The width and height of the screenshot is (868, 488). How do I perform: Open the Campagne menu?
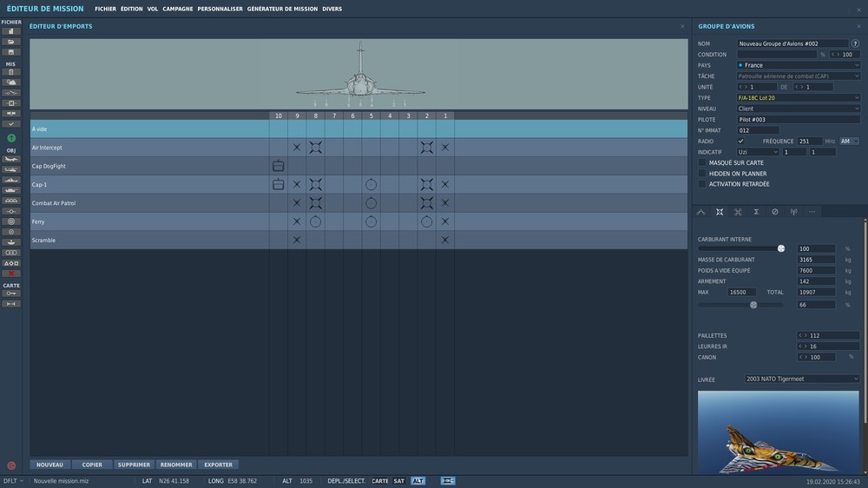178,9
